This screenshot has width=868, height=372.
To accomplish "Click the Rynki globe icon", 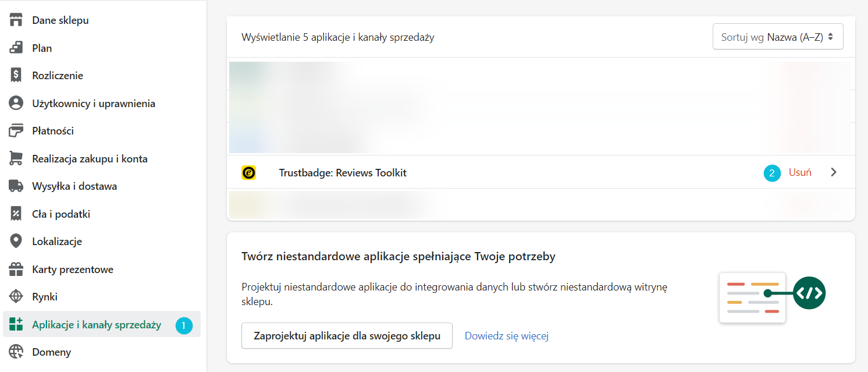I will (x=16, y=297).
